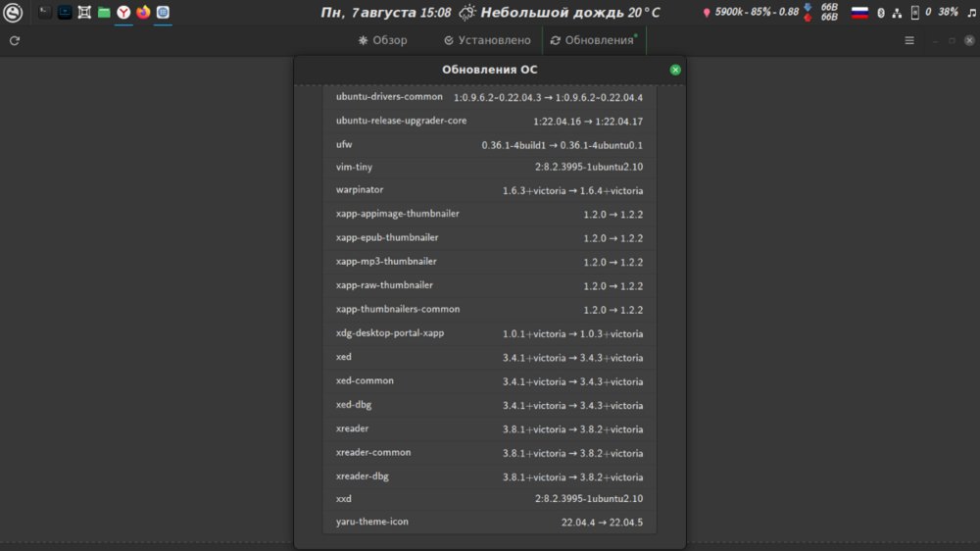Open the hamburger application menu

point(909,40)
